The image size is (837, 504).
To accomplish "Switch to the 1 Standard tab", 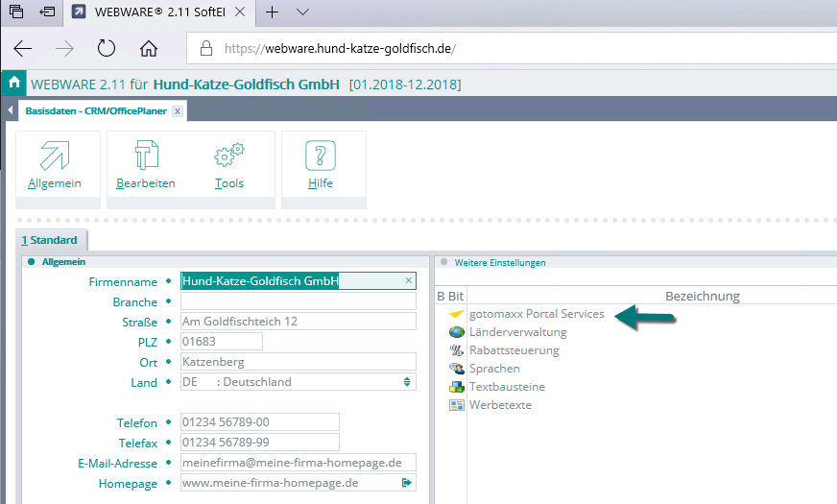I will (x=49, y=240).
